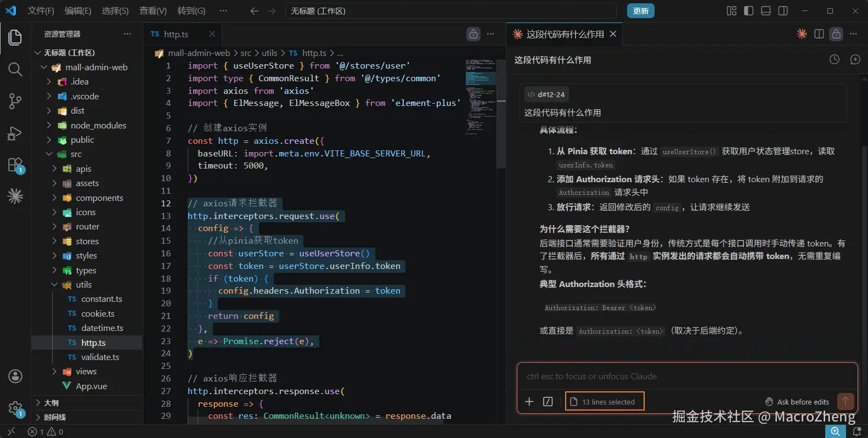
Task: Open chat history clock icon
Action: [835, 59]
